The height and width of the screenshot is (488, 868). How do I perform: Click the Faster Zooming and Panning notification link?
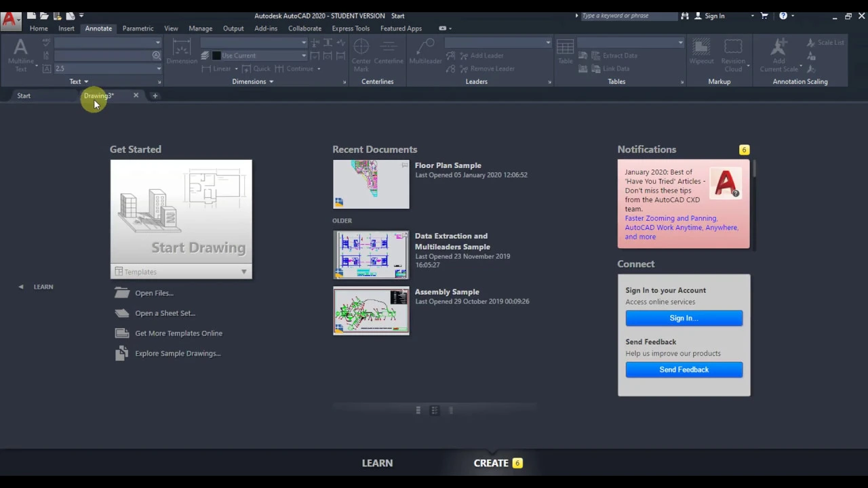coord(671,218)
